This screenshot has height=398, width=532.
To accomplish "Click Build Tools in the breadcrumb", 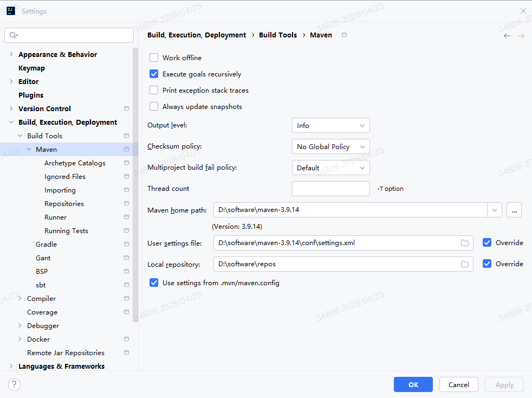I will 278,35.
